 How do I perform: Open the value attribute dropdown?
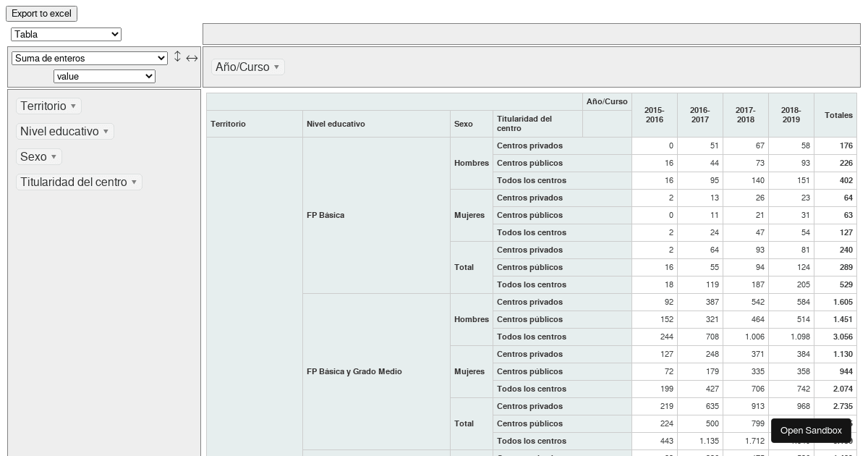coord(104,76)
